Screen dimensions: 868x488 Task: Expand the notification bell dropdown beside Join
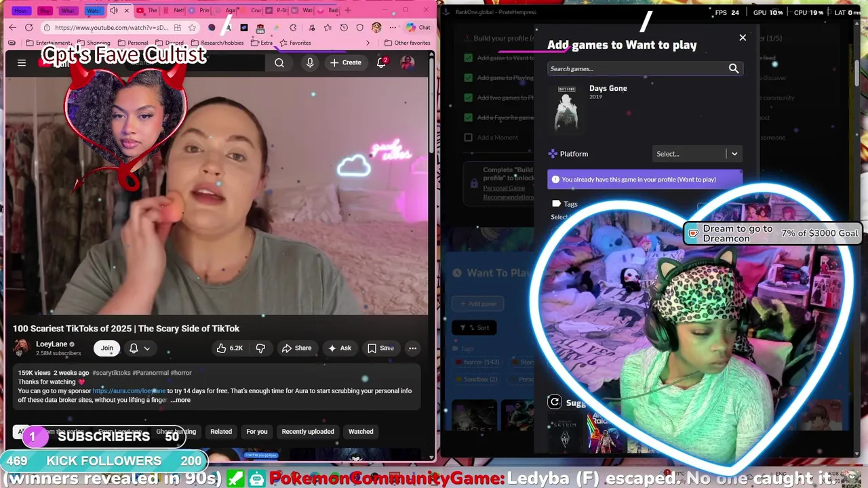pos(146,348)
